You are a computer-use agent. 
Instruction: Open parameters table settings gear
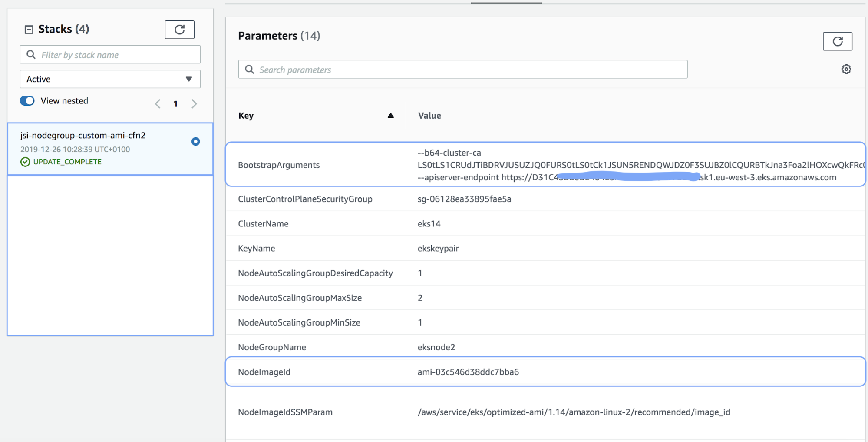(x=846, y=69)
